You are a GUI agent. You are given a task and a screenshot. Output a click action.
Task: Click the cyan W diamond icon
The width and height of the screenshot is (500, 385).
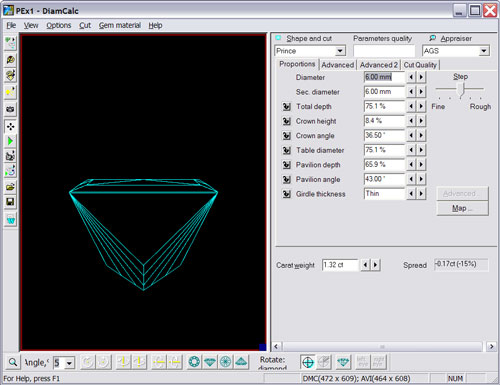coord(11,220)
